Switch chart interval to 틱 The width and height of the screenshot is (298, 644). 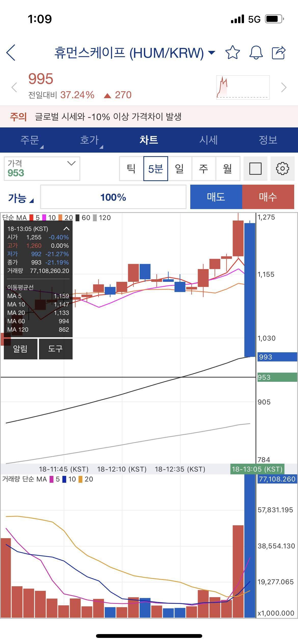tap(131, 169)
